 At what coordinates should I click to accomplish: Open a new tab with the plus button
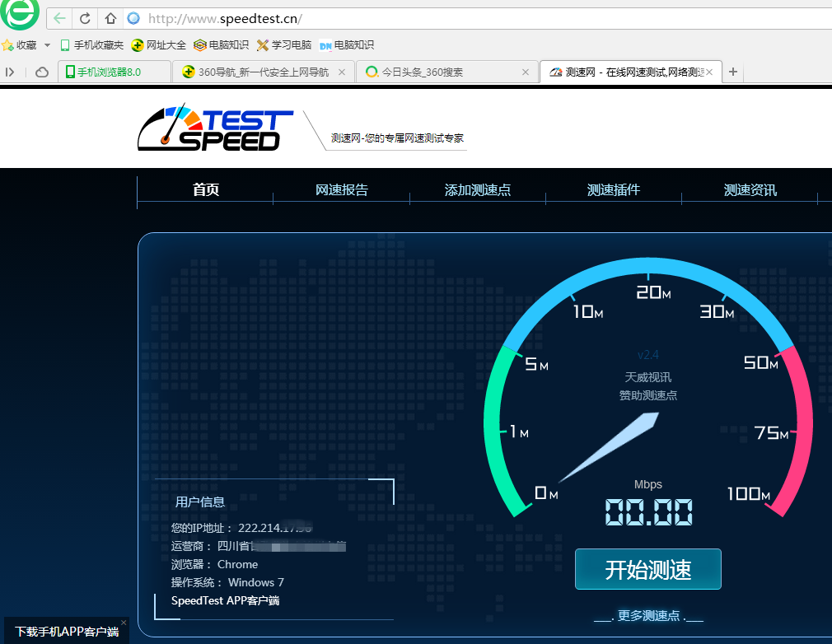tap(732, 72)
